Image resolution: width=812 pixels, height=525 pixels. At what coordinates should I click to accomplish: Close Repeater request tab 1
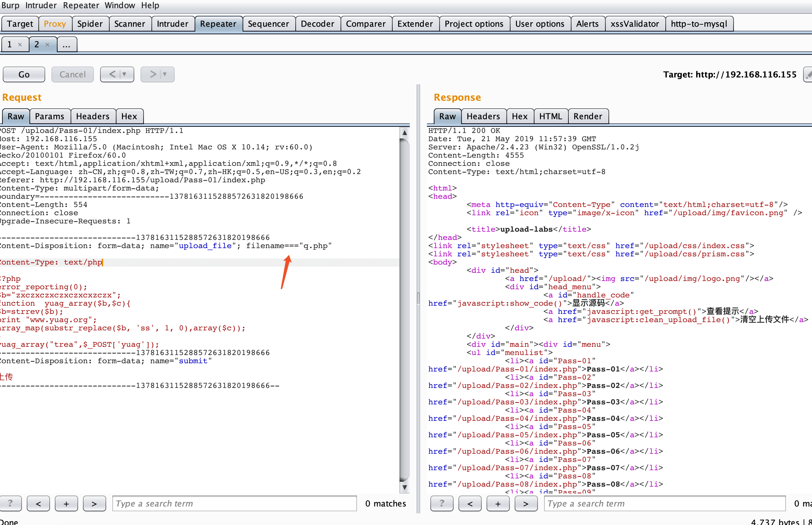tap(20, 45)
